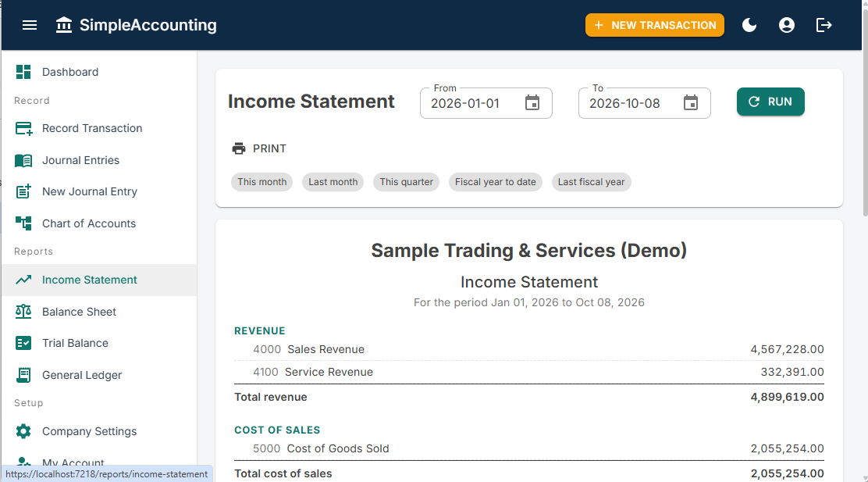Click the From date field 2026-01-01

coord(486,103)
